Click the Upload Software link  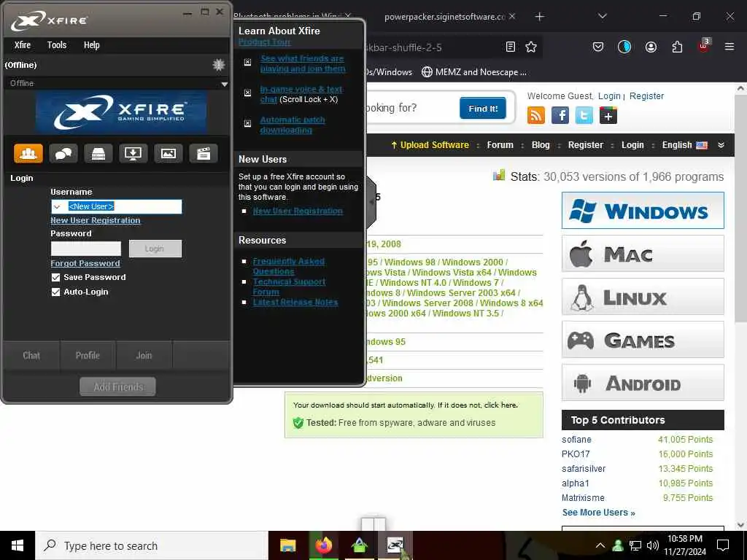[x=430, y=145]
